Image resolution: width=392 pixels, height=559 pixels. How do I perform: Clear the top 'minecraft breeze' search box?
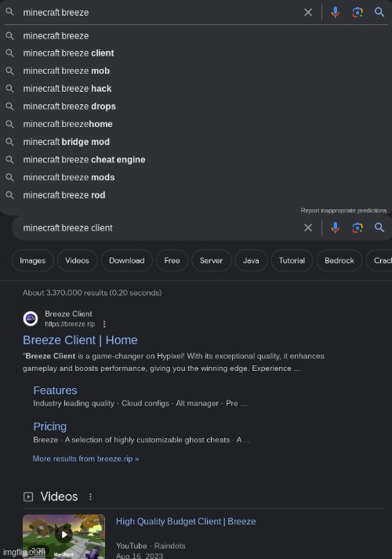click(308, 13)
